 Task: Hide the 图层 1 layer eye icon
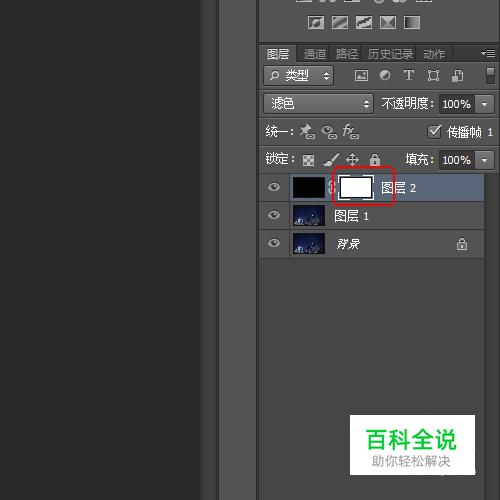[274, 215]
